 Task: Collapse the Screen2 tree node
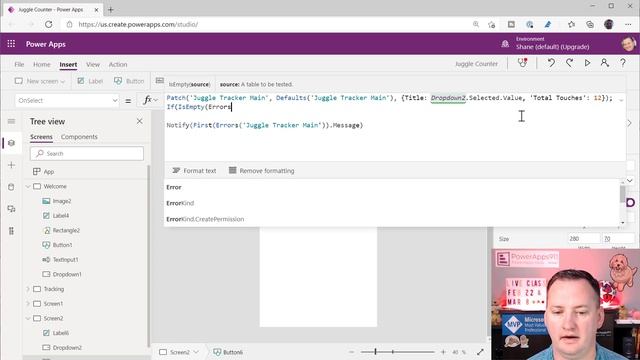(x=28, y=318)
